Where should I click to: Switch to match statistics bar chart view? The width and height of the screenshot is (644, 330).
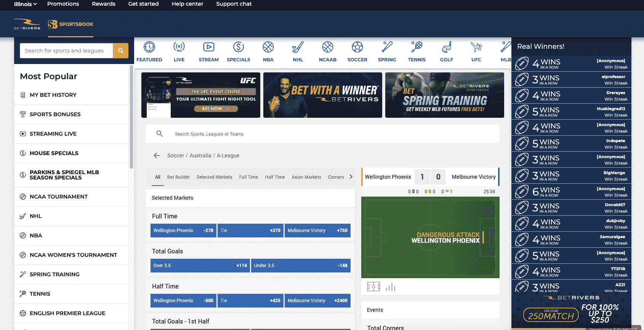391,287
